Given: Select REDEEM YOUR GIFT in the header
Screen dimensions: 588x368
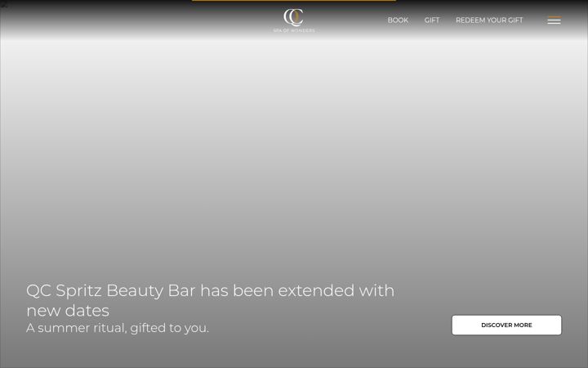Looking at the screenshot, I should click(x=489, y=20).
